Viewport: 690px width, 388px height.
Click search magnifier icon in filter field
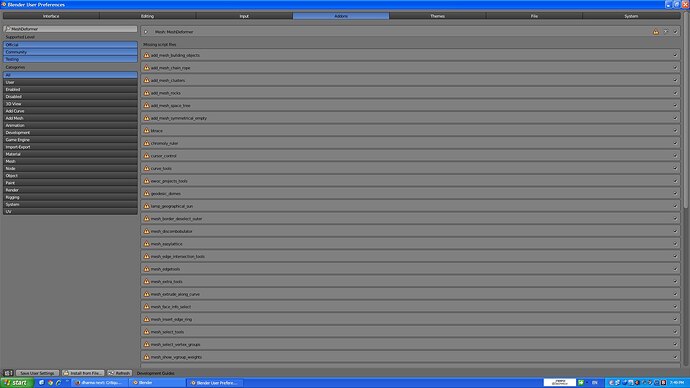tap(8, 29)
